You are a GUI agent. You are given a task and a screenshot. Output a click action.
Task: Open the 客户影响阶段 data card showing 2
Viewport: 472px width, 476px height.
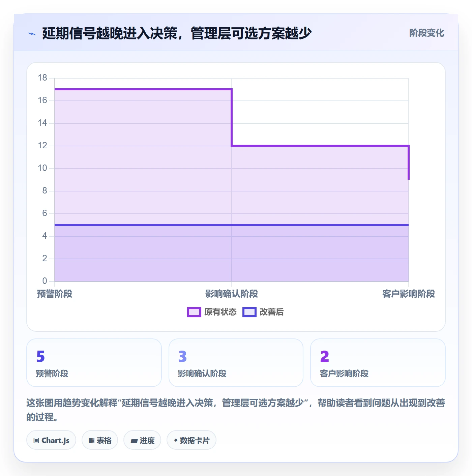tap(378, 363)
